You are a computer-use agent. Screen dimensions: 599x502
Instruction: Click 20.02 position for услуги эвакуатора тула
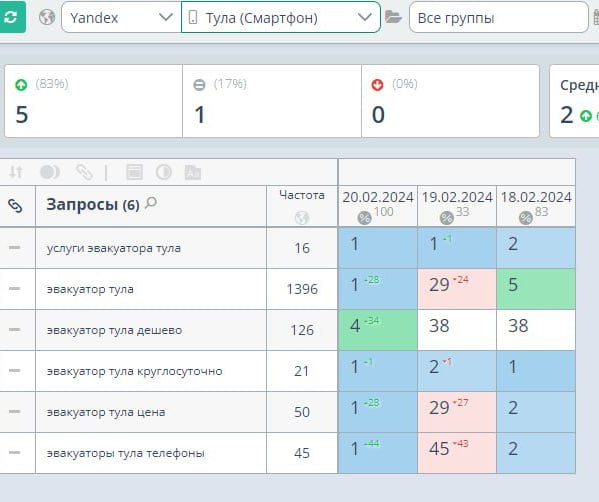click(378, 248)
